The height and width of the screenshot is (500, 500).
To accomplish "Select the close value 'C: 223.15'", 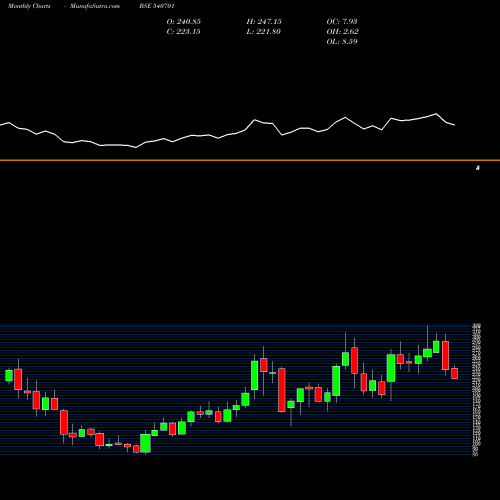I will (184, 32).
